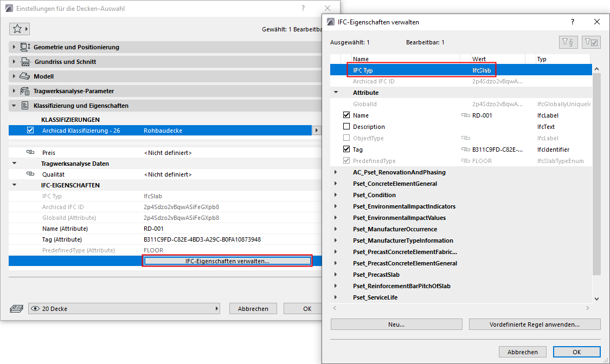Select Pset_ManufacturerOccurrence row

click(461, 229)
